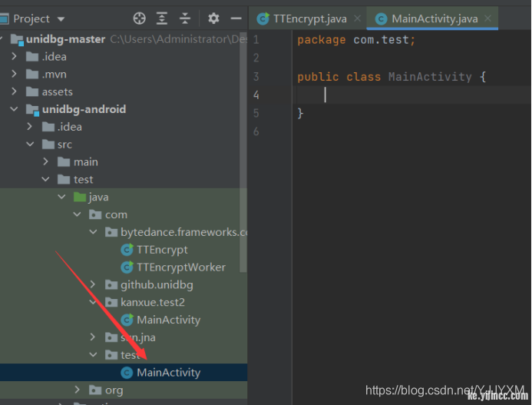The height and width of the screenshot is (405, 532).
Task: Click the locate/select opened file target icon
Action: tap(139, 18)
